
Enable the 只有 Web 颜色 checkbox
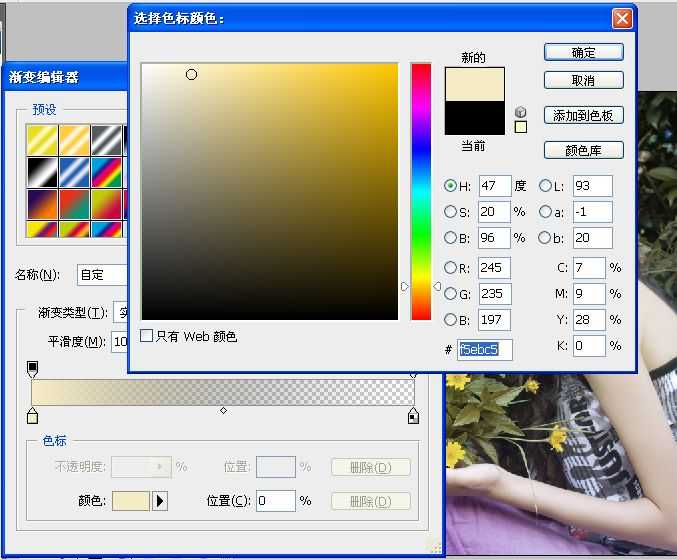tap(147, 335)
